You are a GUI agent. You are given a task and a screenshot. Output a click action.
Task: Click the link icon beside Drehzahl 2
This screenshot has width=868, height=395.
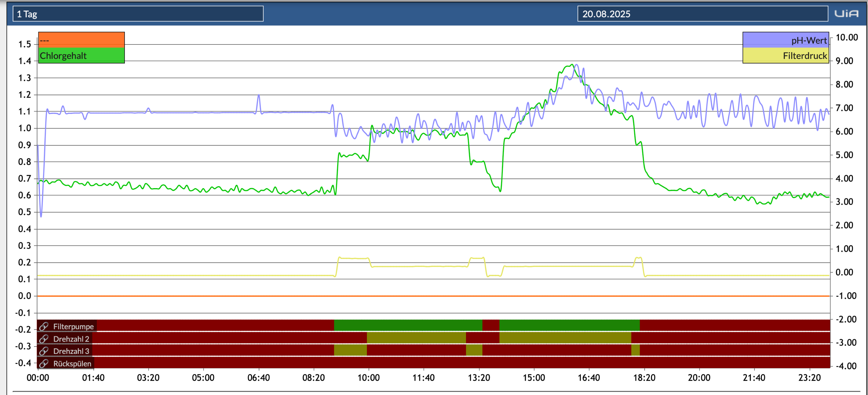coord(43,339)
